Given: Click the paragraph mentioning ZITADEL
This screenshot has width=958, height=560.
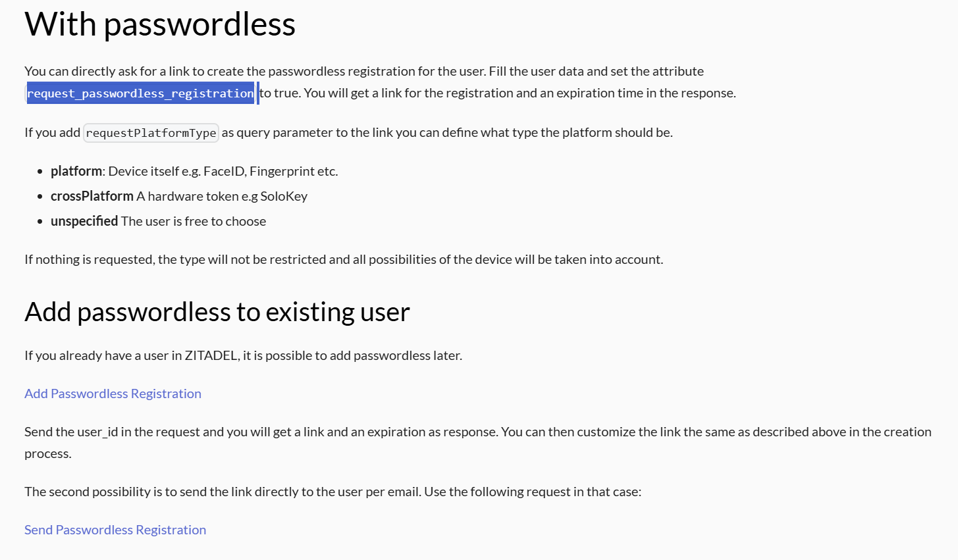Looking at the screenshot, I should (244, 355).
